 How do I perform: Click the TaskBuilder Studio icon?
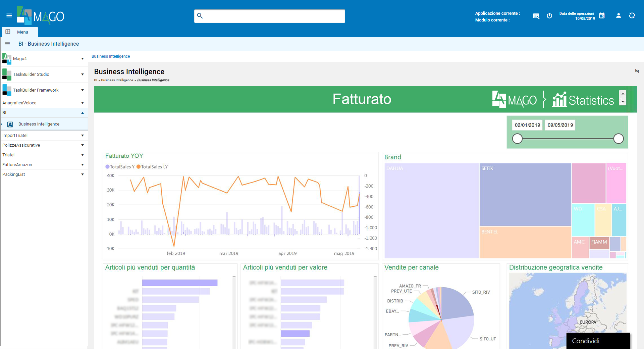tap(7, 74)
